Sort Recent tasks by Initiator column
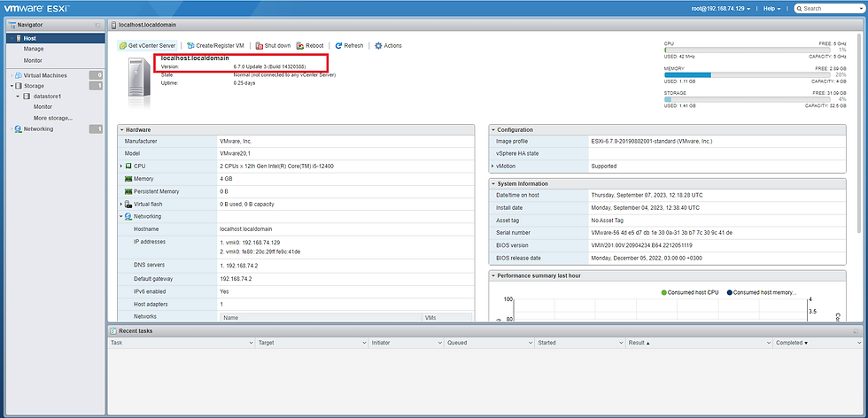Viewport: 868px width, 418px height. [407, 343]
